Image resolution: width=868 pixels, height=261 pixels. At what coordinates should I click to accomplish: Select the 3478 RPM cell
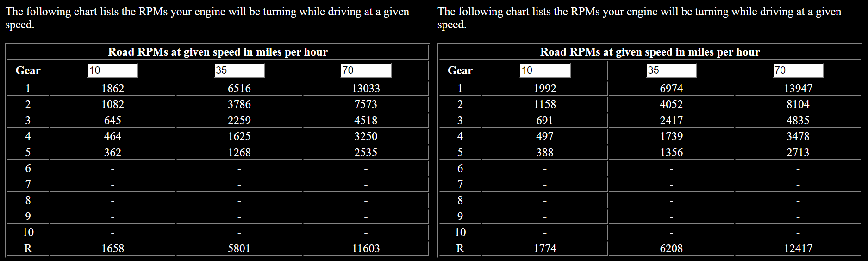798,136
